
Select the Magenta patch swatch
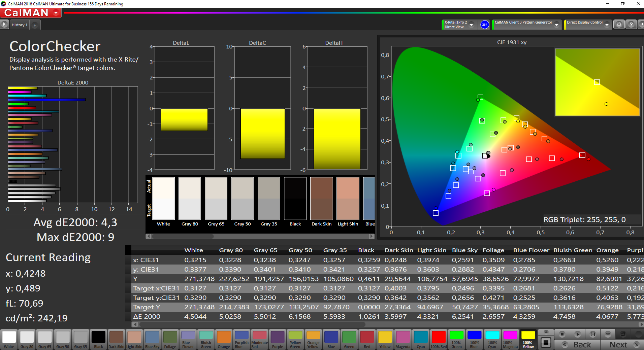click(403, 339)
